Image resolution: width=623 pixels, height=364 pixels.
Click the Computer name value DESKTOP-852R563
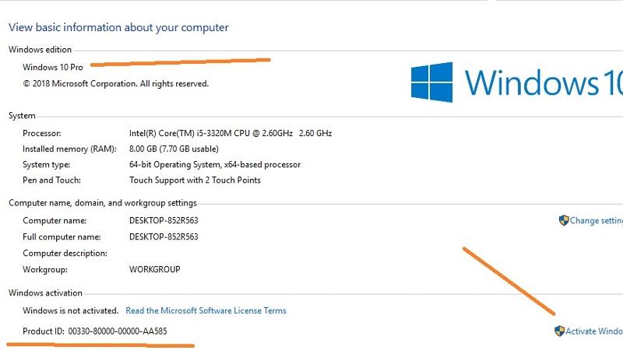[164, 221]
